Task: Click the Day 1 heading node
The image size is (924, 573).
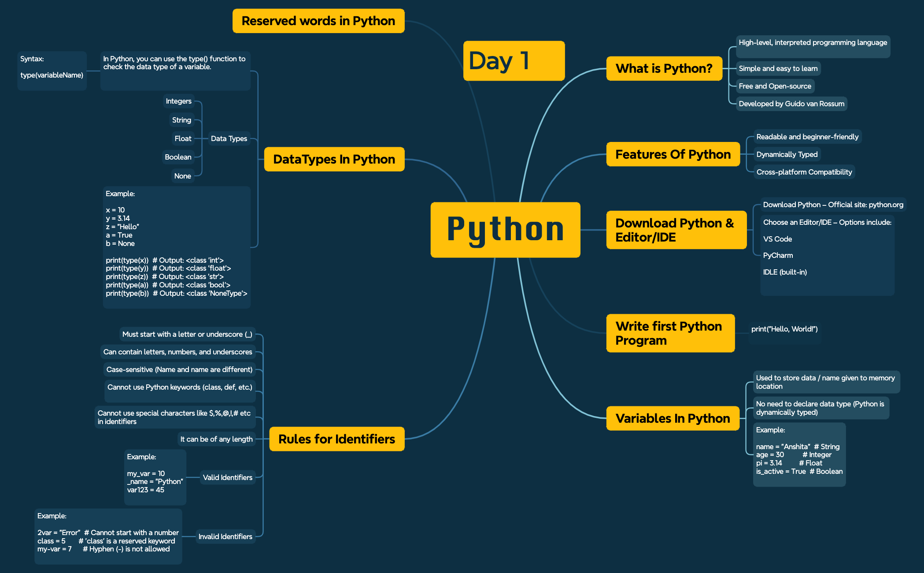Action: tap(514, 61)
